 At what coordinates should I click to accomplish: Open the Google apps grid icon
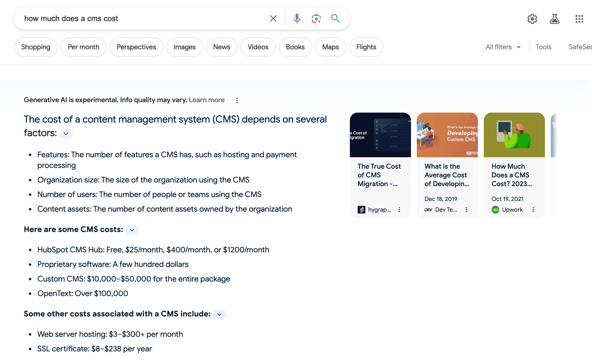579,19
